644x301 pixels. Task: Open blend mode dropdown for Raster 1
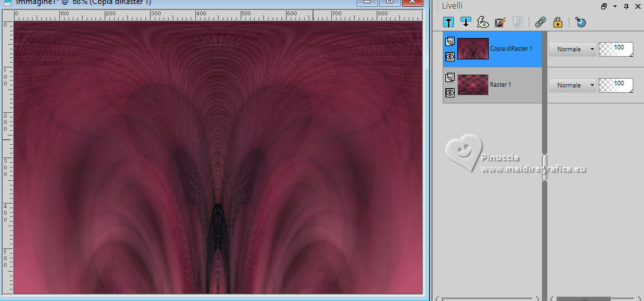tap(573, 85)
